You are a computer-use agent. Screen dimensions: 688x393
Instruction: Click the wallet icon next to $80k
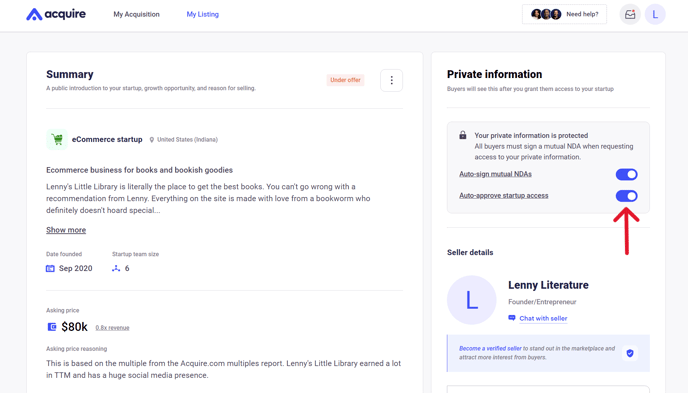click(52, 327)
